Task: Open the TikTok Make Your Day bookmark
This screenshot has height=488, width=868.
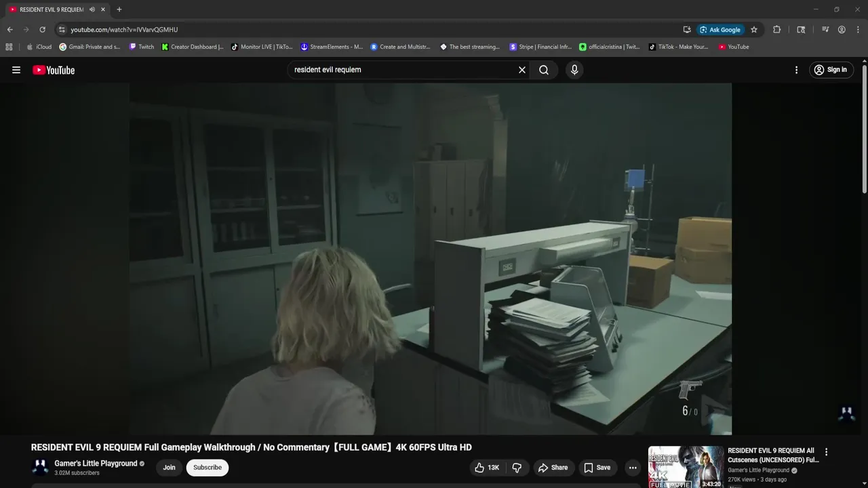Action: click(678, 47)
